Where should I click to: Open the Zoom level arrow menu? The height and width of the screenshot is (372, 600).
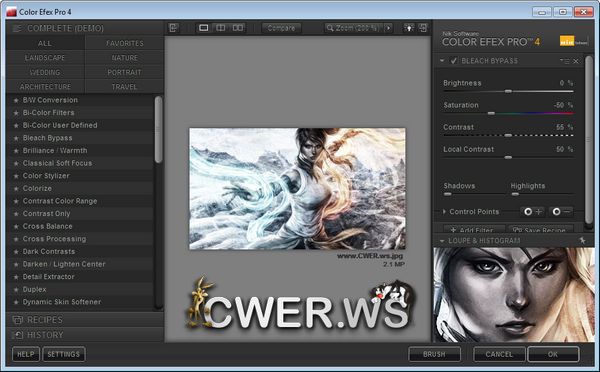[x=388, y=28]
